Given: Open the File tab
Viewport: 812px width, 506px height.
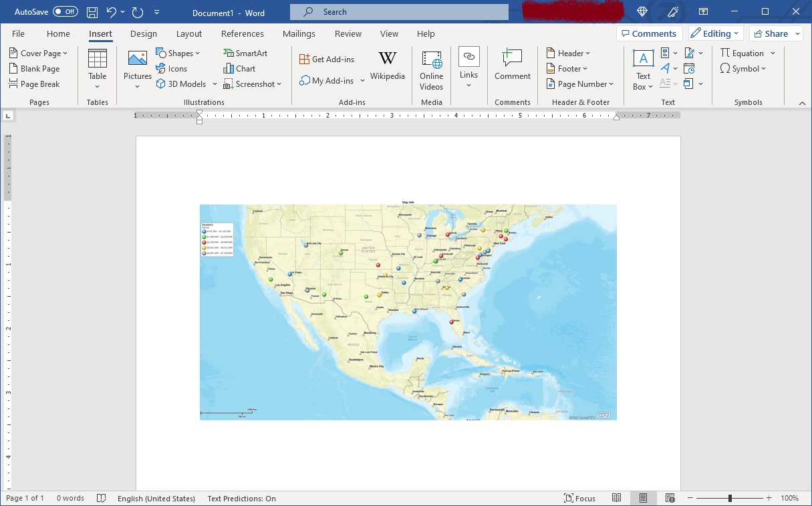Looking at the screenshot, I should [19, 33].
